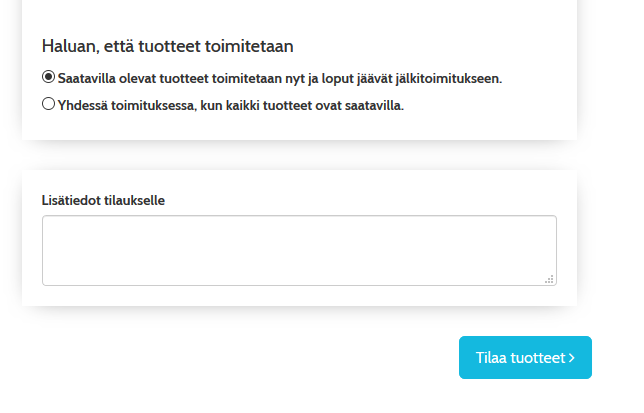The height and width of the screenshot is (413, 644).
Task: Click the filled dot of the selected delivery radio
Action: [48, 76]
